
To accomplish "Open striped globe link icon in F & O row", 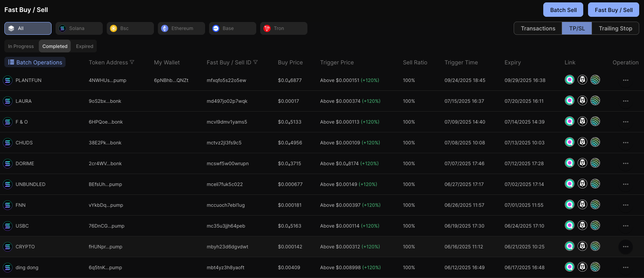I will tap(595, 121).
